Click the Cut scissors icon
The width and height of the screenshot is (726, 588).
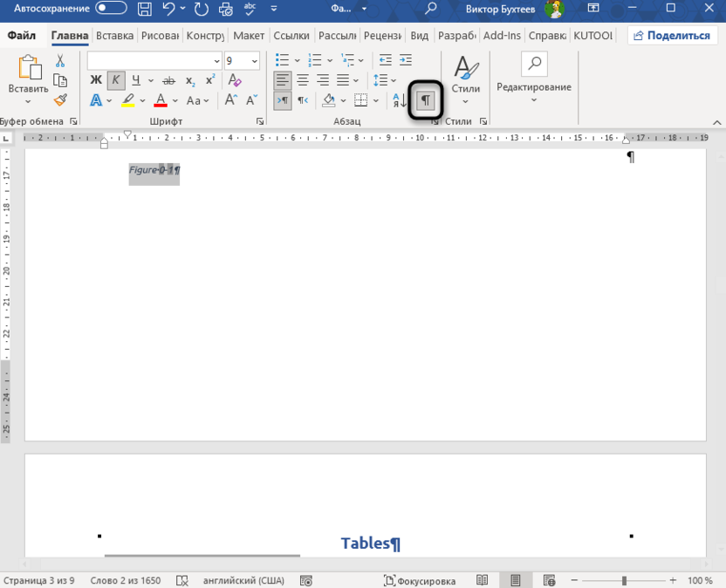tap(60, 60)
